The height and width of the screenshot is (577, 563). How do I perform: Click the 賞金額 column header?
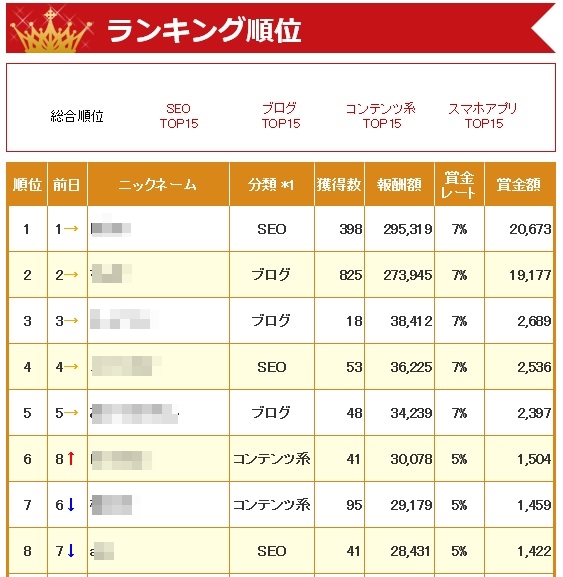tap(518, 184)
